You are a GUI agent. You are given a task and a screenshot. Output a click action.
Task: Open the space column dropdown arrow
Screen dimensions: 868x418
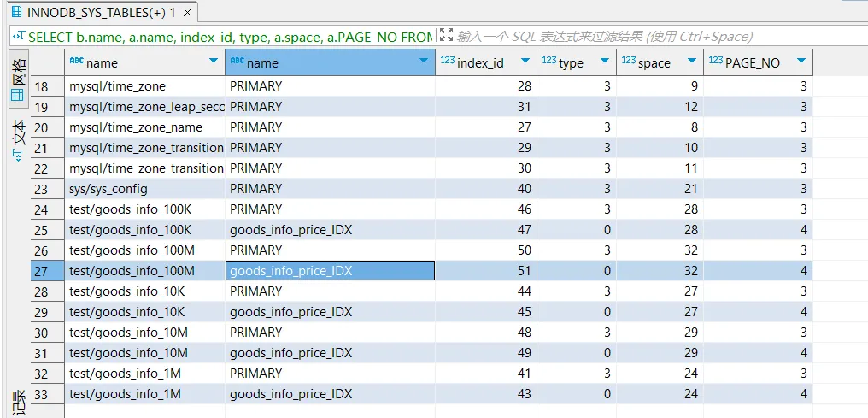click(690, 62)
